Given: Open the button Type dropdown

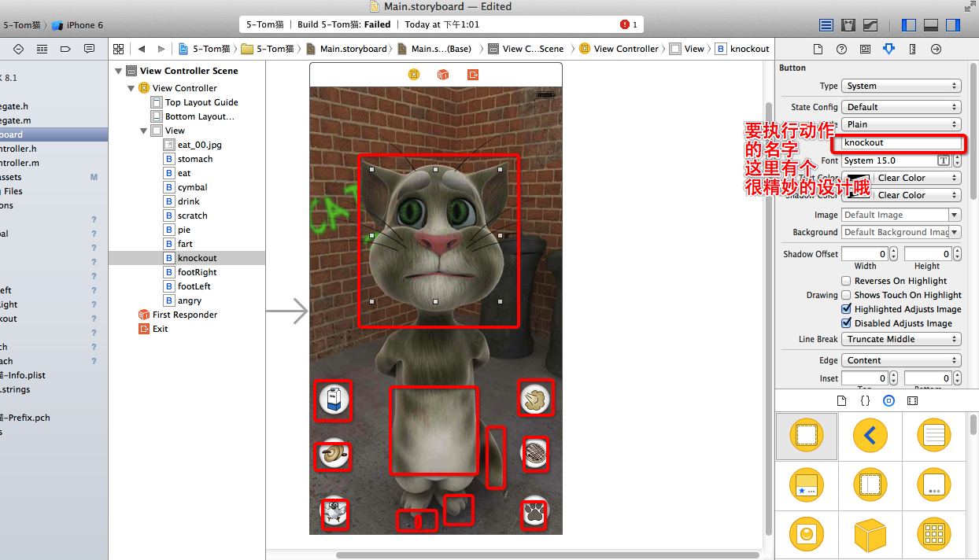Looking at the screenshot, I should point(901,86).
